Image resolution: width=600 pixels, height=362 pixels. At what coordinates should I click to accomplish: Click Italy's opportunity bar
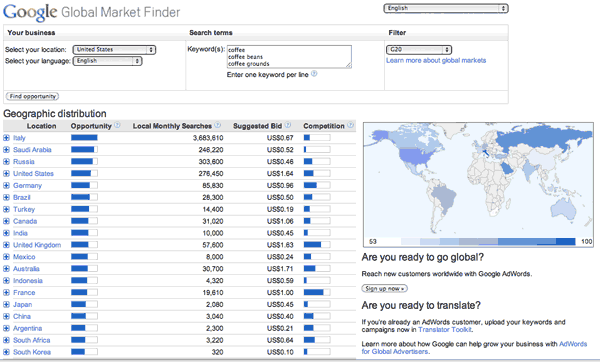(84, 138)
